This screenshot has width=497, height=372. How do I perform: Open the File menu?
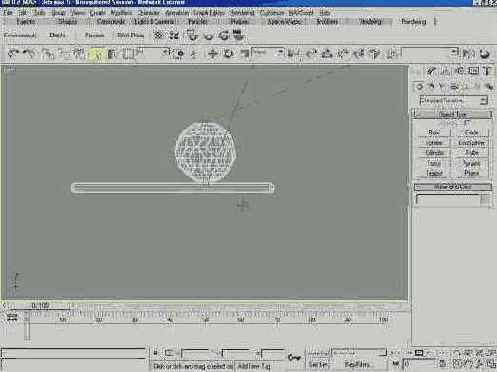click(8, 12)
